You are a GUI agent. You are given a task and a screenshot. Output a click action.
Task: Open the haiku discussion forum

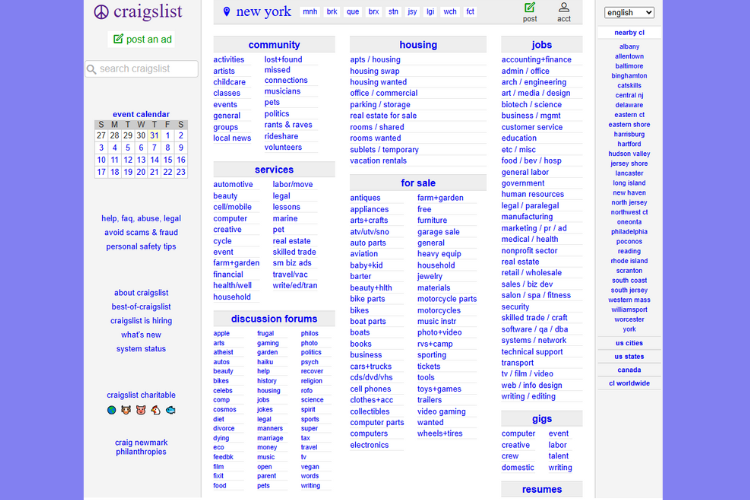click(x=265, y=362)
